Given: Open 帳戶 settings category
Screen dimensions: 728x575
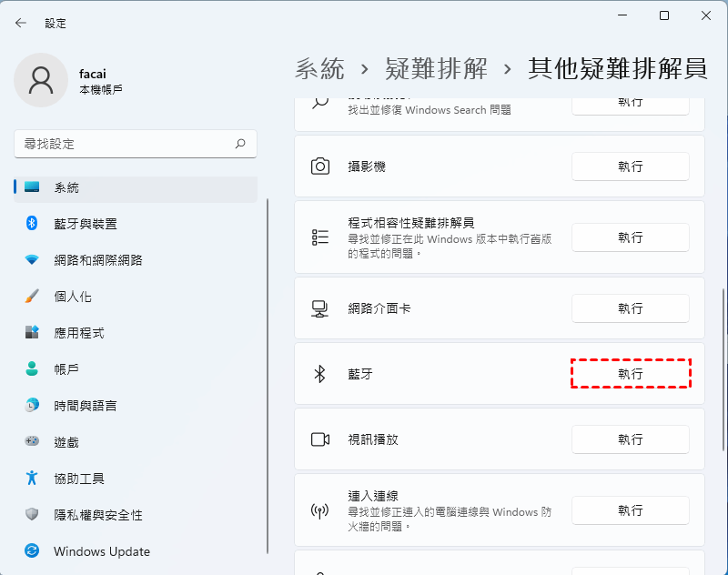Looking at the screenshot, I should pyautogui.click(x=136, y=369).
